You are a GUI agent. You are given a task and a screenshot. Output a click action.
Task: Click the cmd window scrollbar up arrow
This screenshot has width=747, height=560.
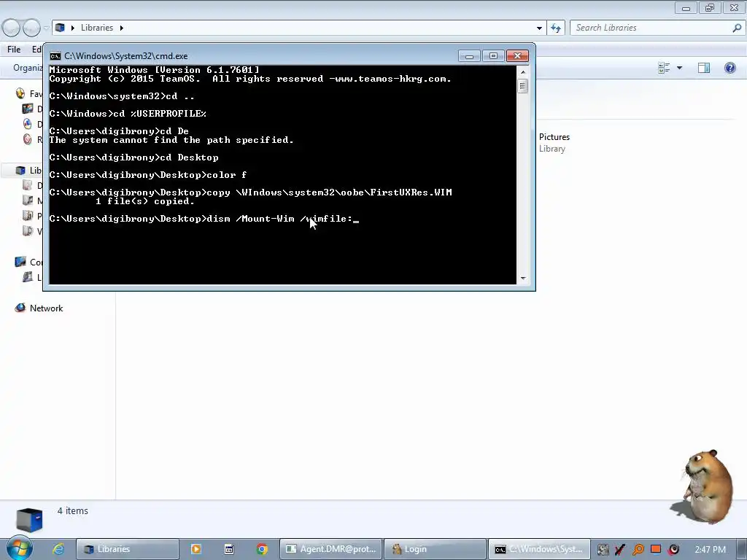click(523, 72)
